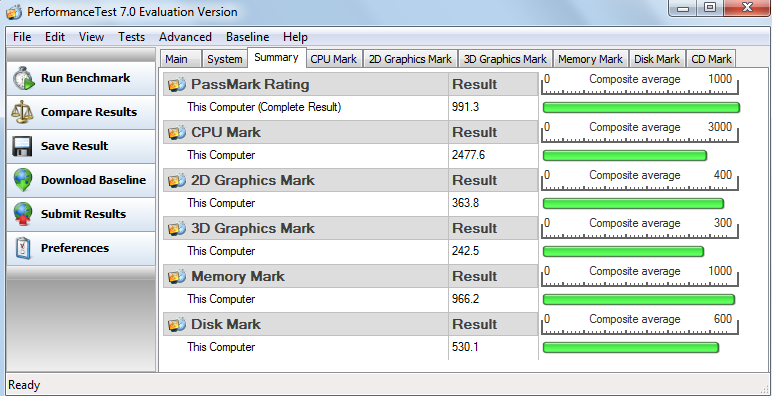Select the Summary tab
The height and width of the screenshot is (396, 772).
click(x=276, y=58)
